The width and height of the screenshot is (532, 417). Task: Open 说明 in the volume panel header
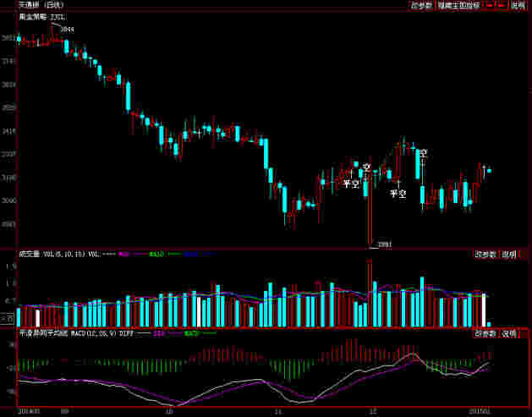click(508, 254)
